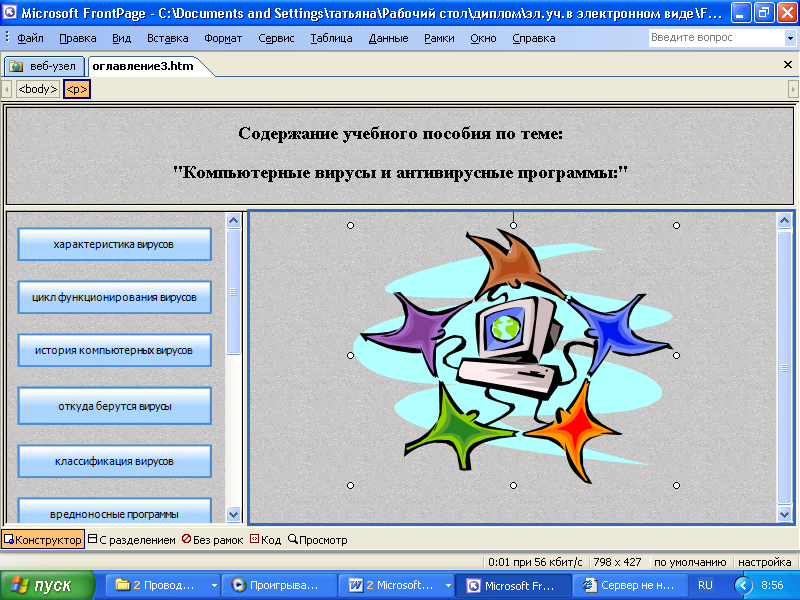The width and height of the screenshot is (800, 600).
Task: Click right frame scrollbar up arrow
Action: 785,220
